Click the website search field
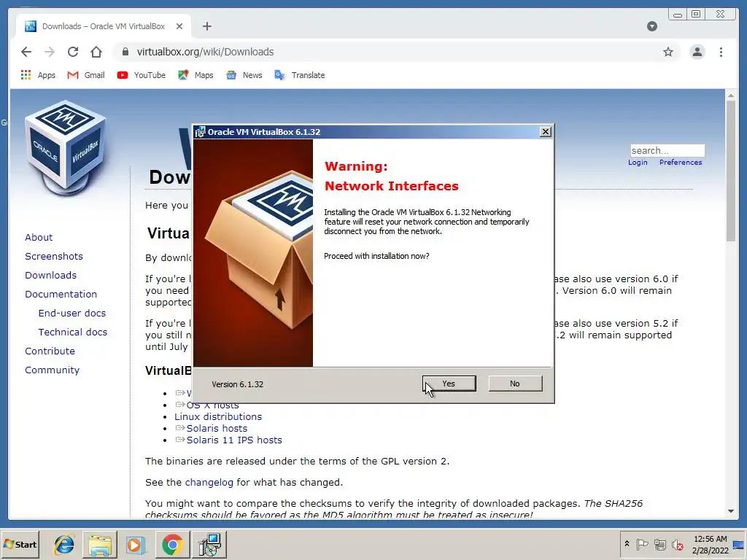 tap(667, 150)
